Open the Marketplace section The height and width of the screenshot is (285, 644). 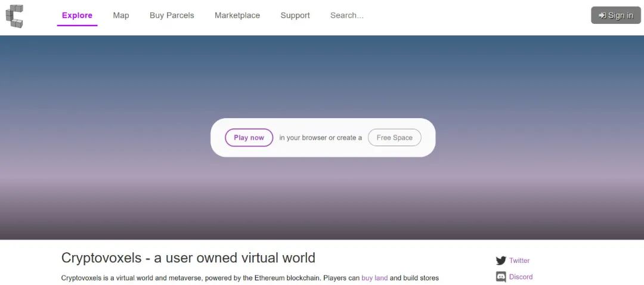pos(237,16)
